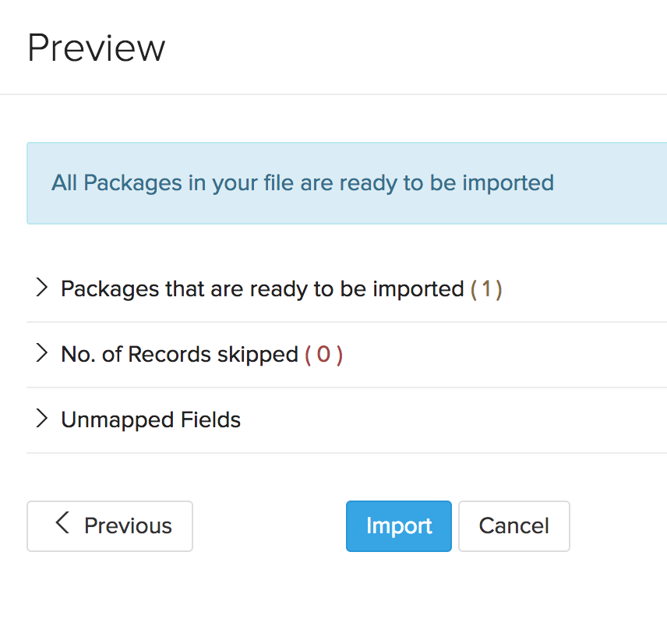This screenshot has height=644, width=667.
Task: Click the Unmapped Fields label
Action: point(150,419)
